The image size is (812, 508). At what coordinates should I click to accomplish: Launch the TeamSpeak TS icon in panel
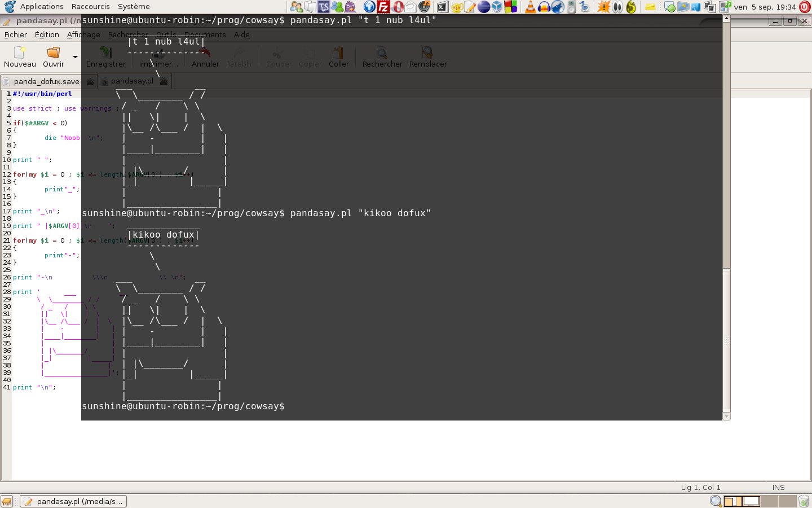[x=324, y=7]
